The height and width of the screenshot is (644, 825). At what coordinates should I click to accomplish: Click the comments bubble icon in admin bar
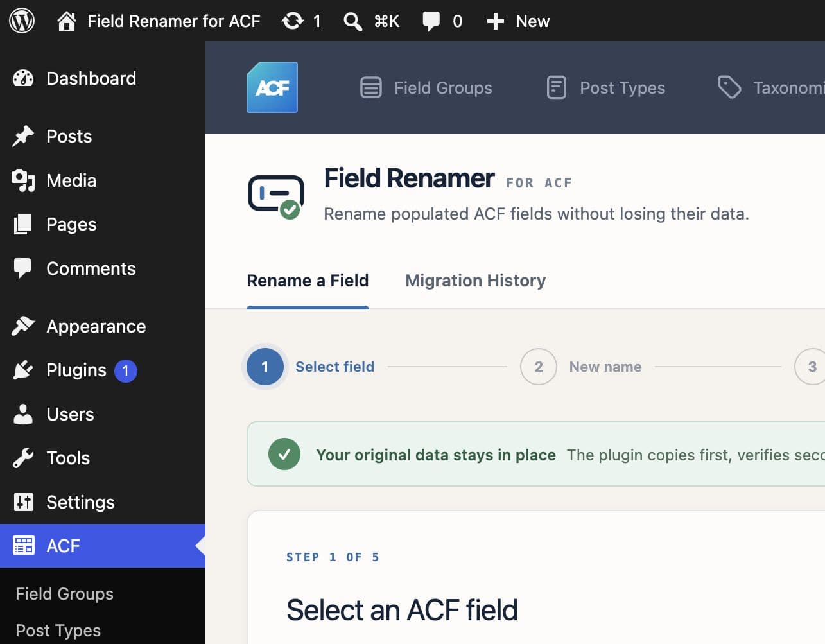431,21
